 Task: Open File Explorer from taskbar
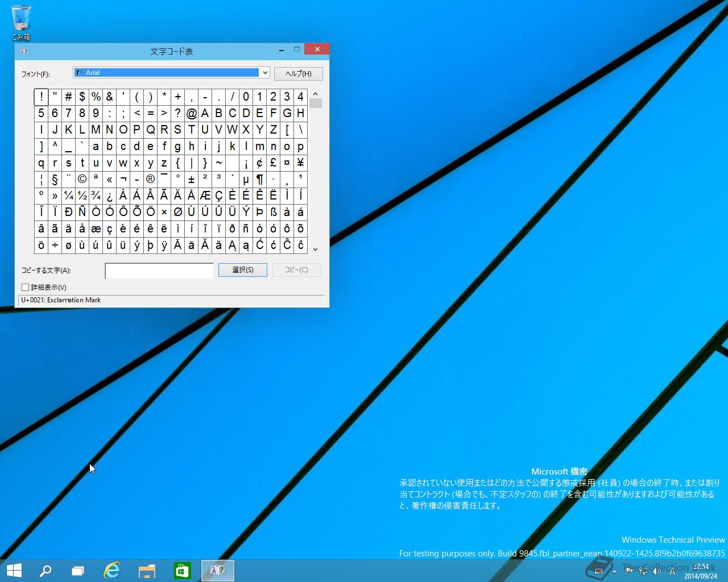pyautogui.click(x=147, y=571)
